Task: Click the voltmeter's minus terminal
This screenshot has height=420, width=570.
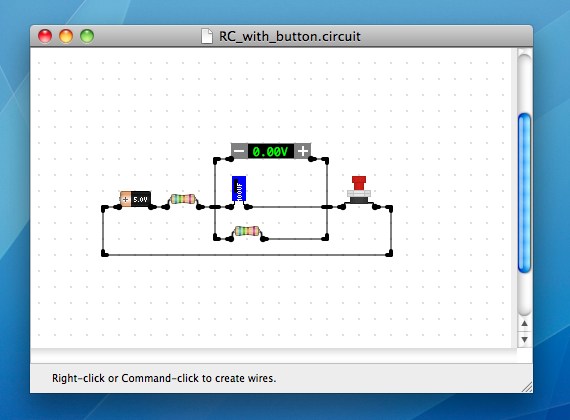Action: [x=239, y=151]
